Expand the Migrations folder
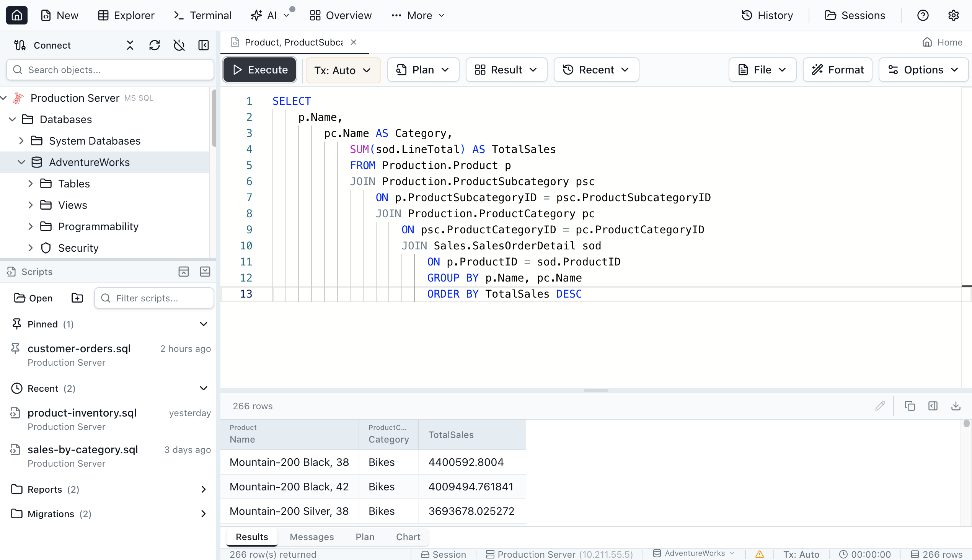This screenshot has height=560, width=972. pos(204,514)
